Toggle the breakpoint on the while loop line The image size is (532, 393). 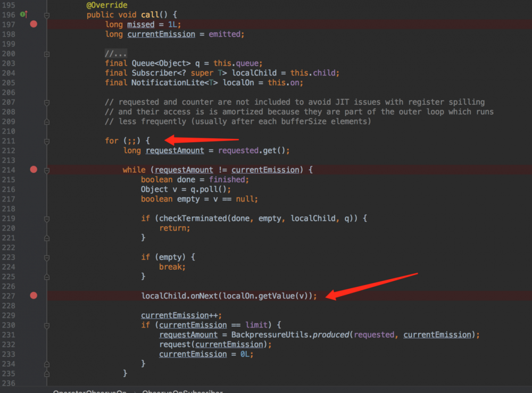point(33,169)
